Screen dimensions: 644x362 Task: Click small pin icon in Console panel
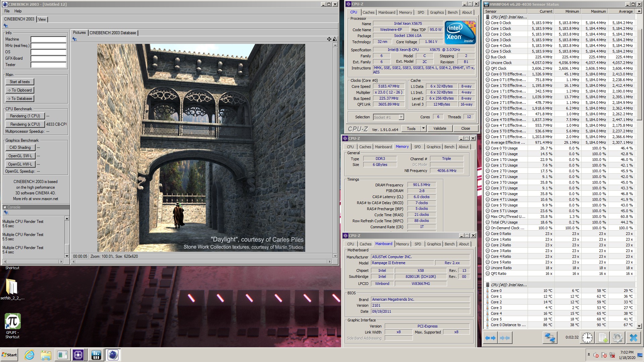[x=6, y=213]
